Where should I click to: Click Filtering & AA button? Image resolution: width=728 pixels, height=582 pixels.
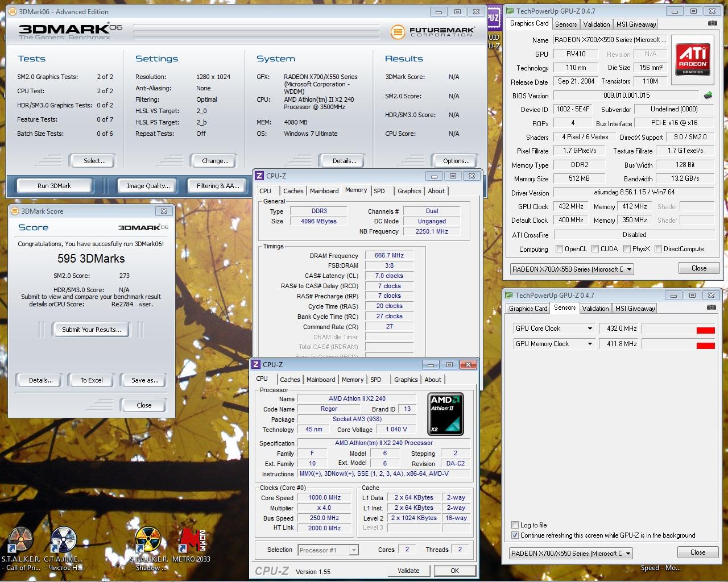pyautogui.click(x=217, y=186)
